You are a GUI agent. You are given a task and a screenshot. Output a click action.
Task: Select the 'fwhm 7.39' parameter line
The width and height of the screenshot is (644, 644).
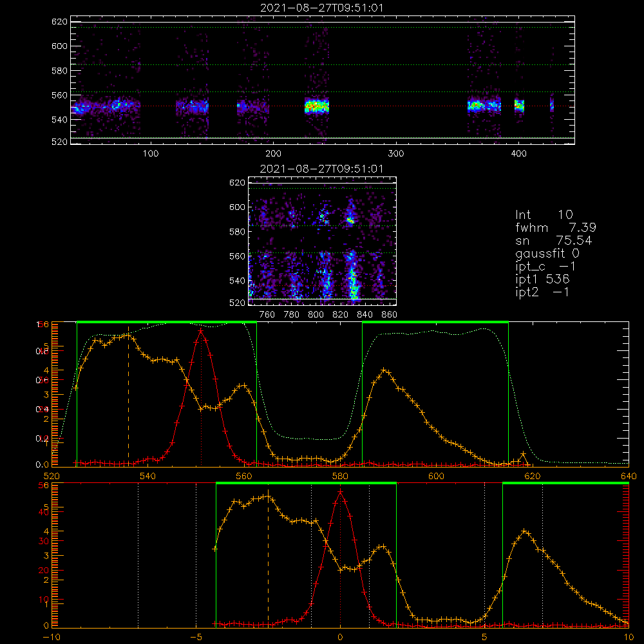(x=555, y=227)
